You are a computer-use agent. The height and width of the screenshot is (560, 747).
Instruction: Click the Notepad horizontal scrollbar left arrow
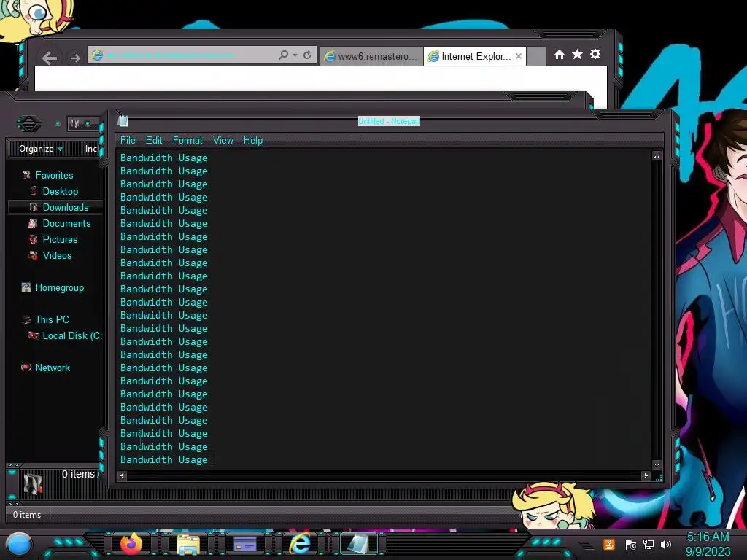click(x=123, y=475)
